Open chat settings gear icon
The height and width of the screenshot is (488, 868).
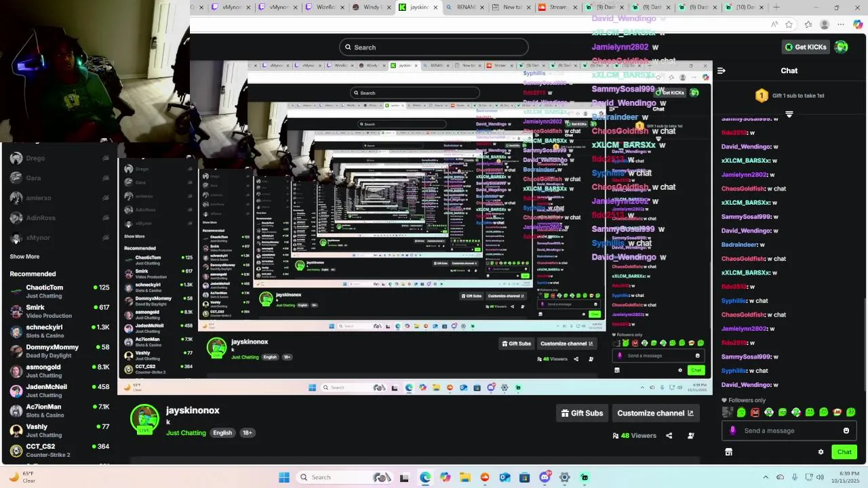821,452
